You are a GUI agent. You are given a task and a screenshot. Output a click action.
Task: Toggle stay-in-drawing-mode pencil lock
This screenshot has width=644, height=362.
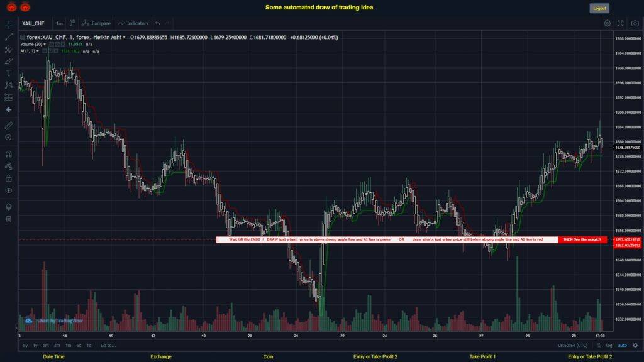click(x=9, y=166)
